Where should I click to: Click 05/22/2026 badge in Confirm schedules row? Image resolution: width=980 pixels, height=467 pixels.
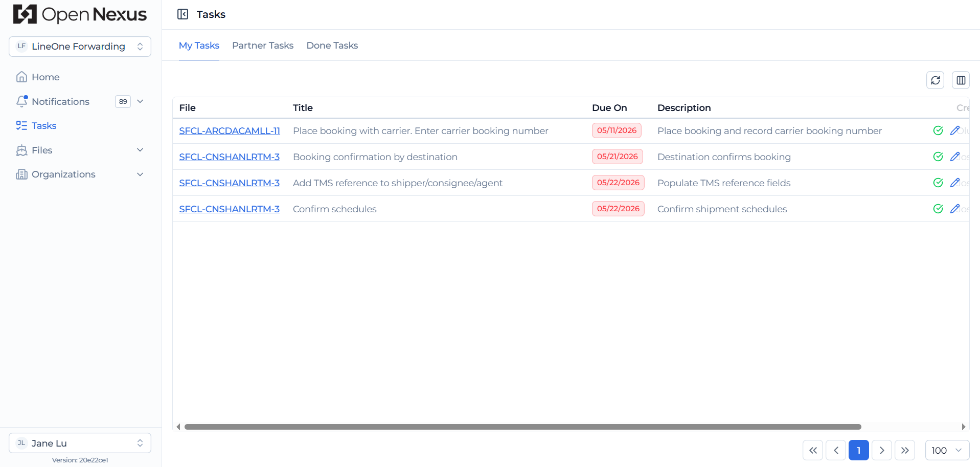(x=618, y=209)
